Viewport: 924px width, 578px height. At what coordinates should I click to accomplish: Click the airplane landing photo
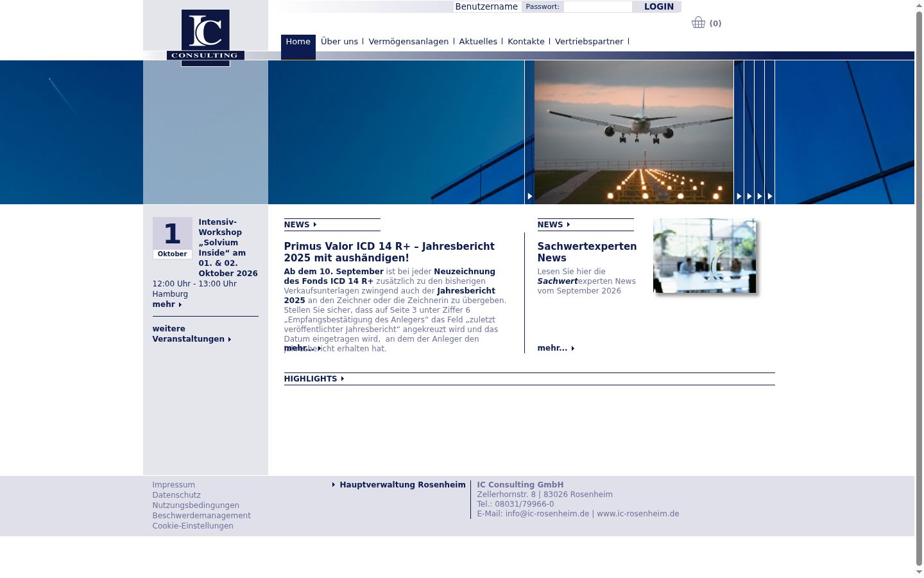coord(634,132)
